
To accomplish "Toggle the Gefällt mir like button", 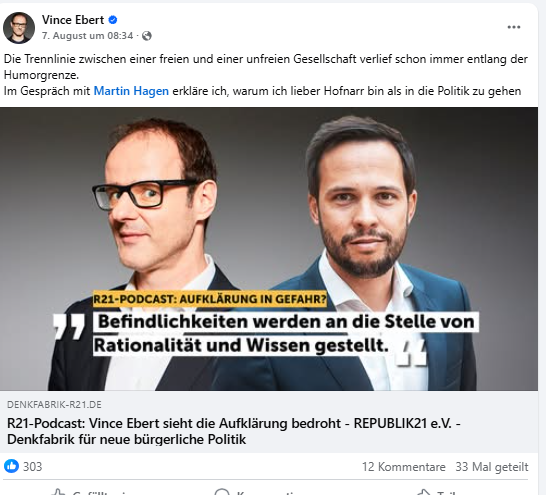I will point(89,492).
